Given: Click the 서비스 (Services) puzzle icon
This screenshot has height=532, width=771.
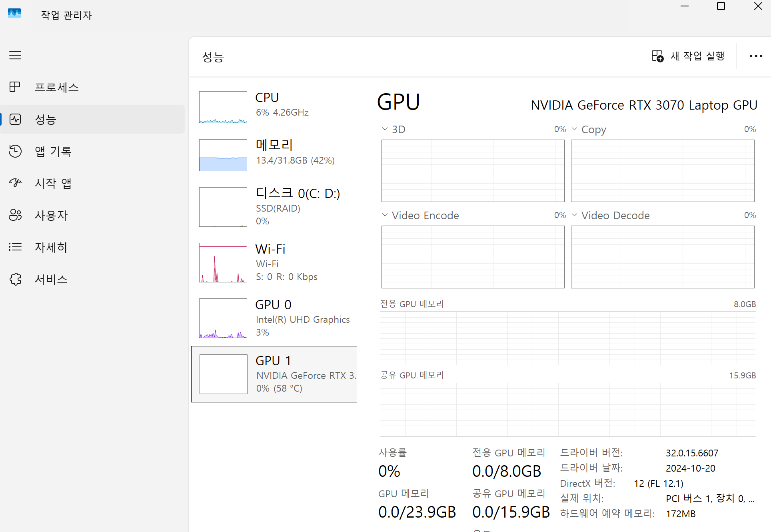Looking at the screenshot, I should coord(15,279).
